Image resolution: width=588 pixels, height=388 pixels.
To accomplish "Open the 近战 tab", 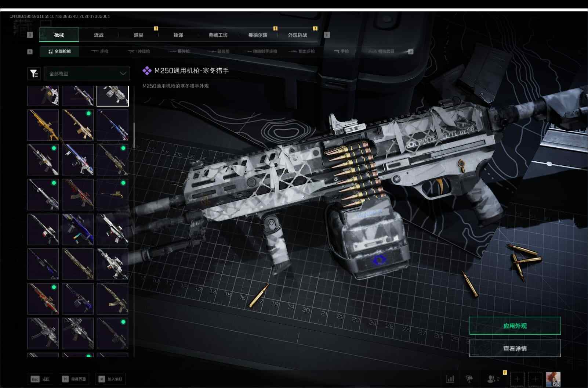I will [99, 35].
